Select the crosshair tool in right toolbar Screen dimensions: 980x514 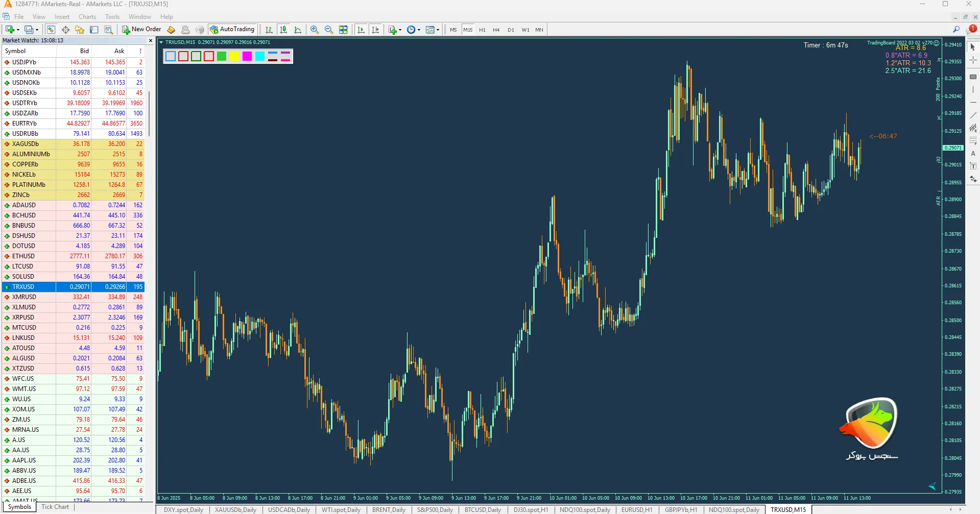tap(973, 60)
